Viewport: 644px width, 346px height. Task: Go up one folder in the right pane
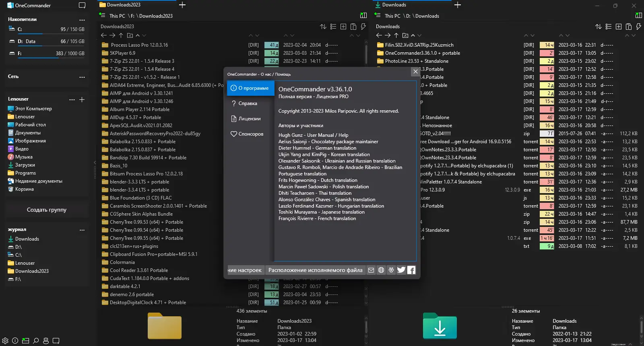(396, 35)
